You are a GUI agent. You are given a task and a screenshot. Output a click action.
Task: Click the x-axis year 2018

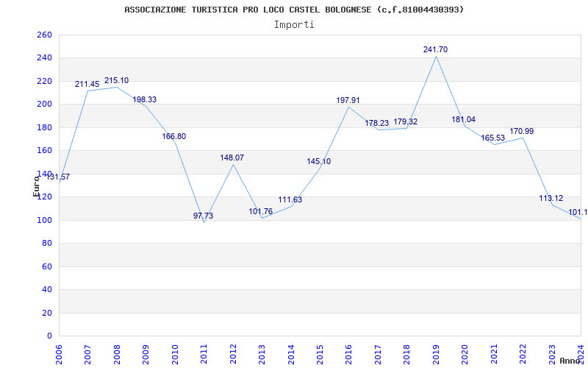(x=407, y=355)
